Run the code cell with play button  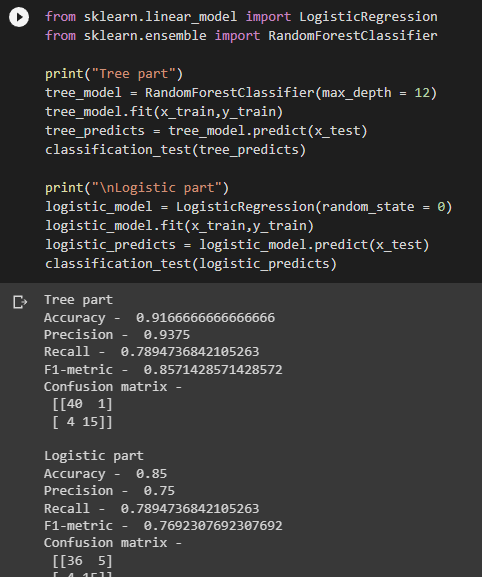point(19,17)
